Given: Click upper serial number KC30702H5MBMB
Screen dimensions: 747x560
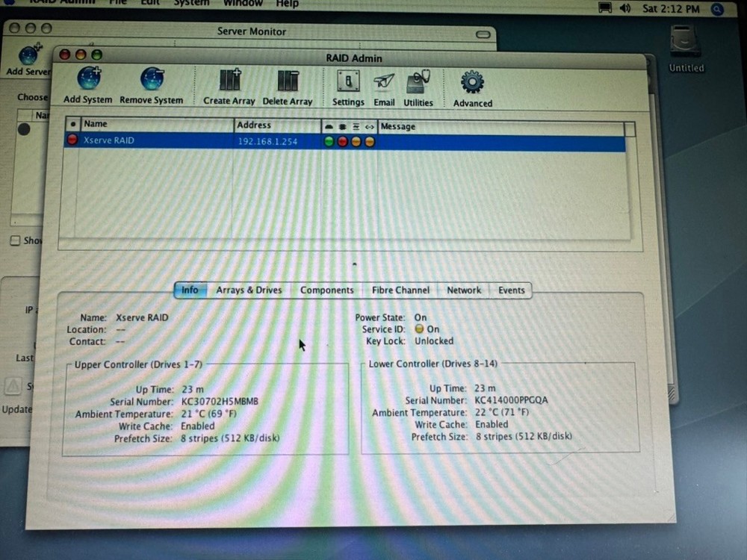Looking at the screenshot, I should pos(220,402).
